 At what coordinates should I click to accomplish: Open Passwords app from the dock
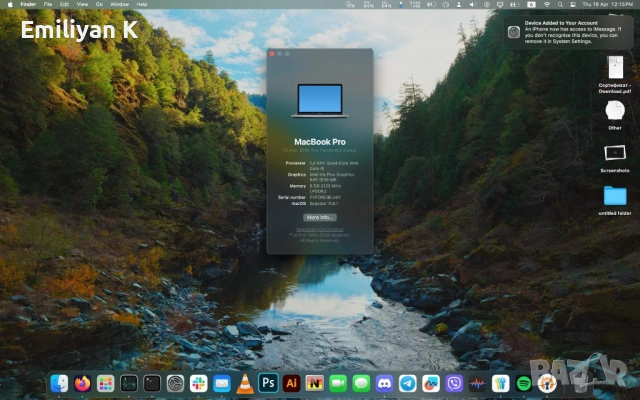pyautogui.click(x=501, y=384)
